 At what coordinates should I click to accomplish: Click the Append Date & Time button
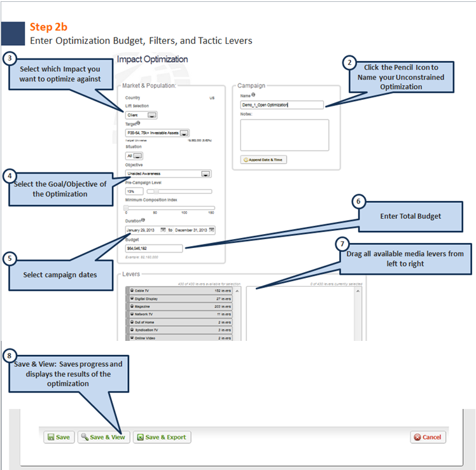coord(263,160)
